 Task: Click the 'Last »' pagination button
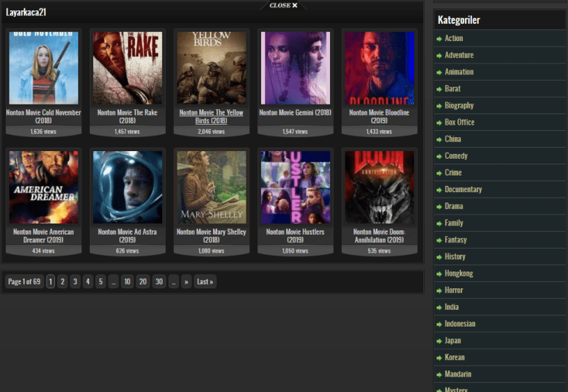tap(205, 281)
